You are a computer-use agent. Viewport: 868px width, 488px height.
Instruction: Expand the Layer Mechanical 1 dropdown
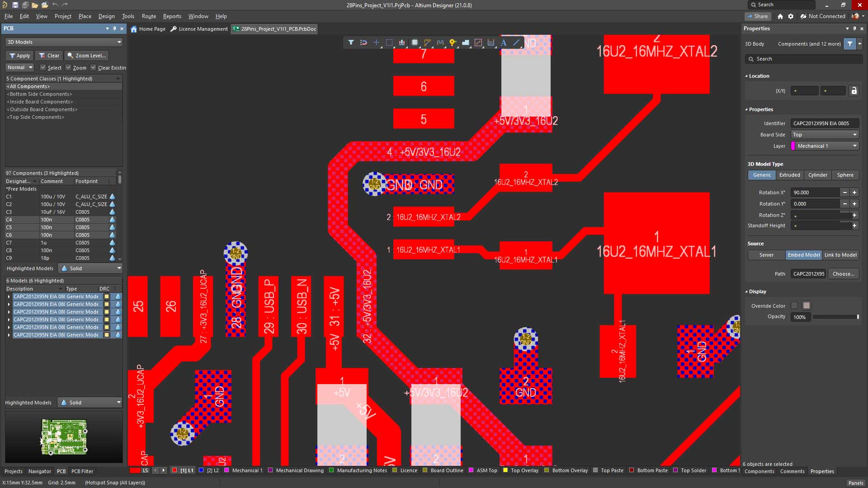(825, 146)
